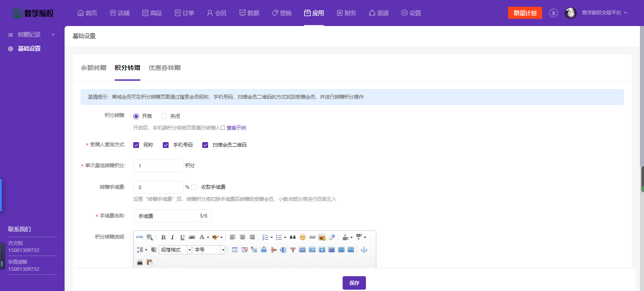Image resolution: width=644 pixels, height=291 pixels.
Task: Apply strikethrough formatting in editor
Action: coord(192,237)
